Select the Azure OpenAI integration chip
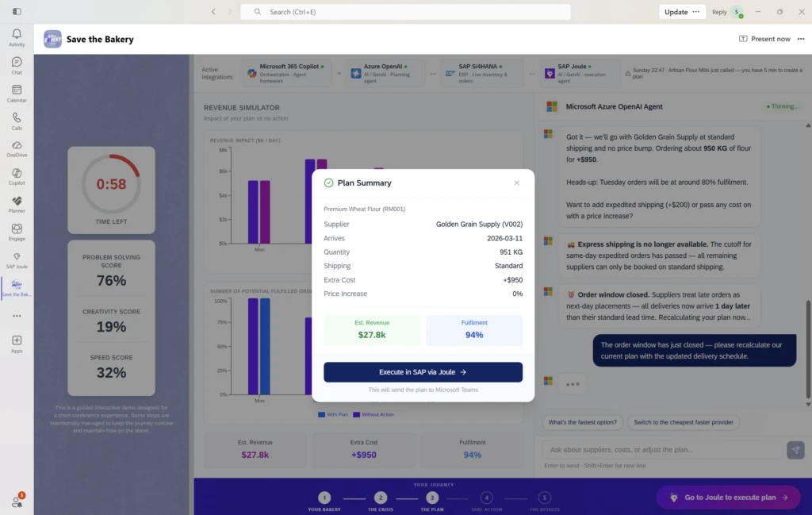812x515 pixels. click(x=385, y=74)
